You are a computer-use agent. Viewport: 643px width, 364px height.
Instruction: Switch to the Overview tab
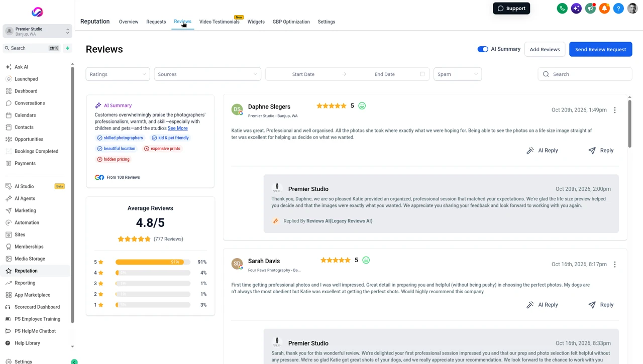[x=129, y=22]
